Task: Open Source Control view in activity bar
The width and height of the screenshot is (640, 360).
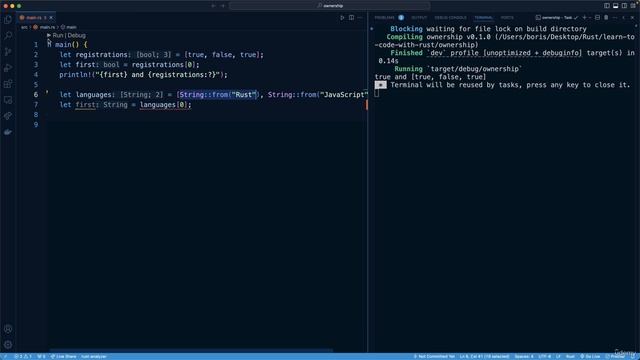Action: click(8, 52)
